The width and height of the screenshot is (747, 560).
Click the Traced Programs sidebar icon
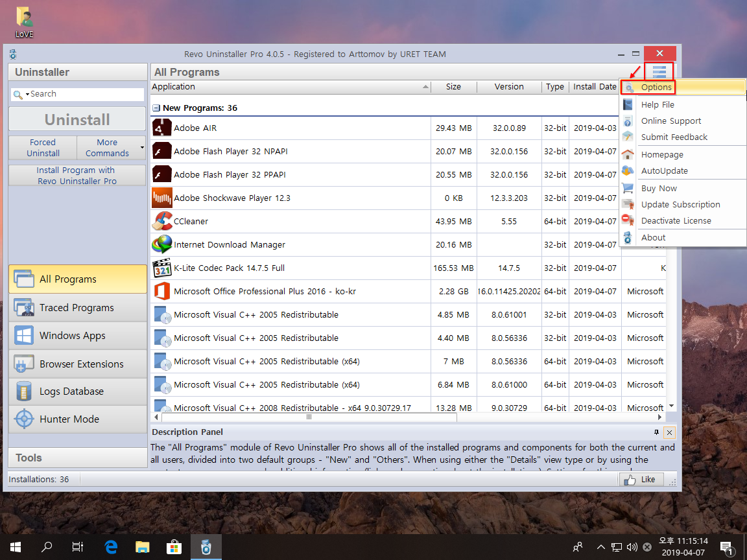[x=24, y=308]
